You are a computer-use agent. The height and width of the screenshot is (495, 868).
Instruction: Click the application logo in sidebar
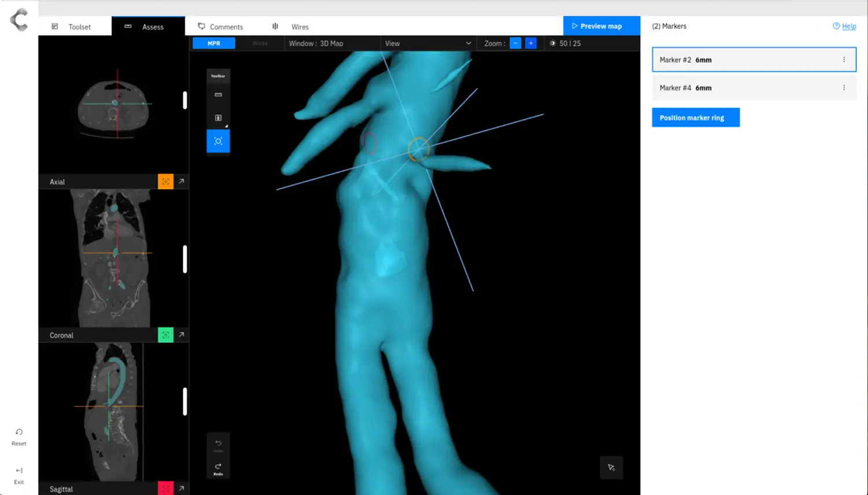[x=19, y=20]
